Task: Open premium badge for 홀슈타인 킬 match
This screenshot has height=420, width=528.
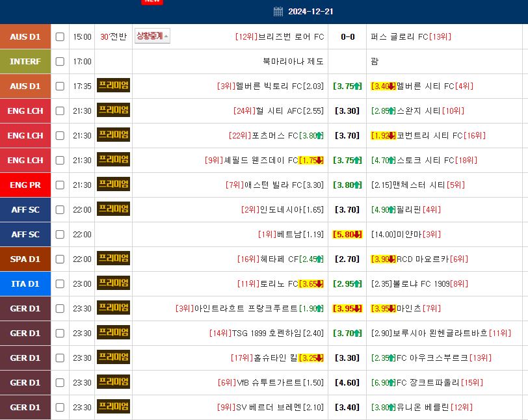Action: pos(114,357)
